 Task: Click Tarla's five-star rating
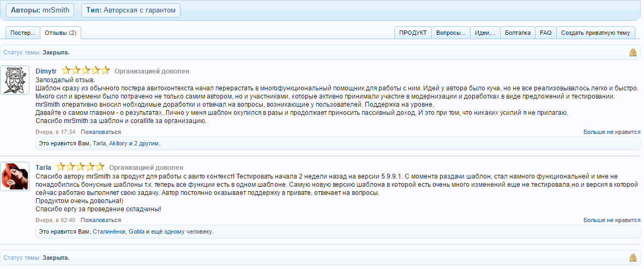80,167
